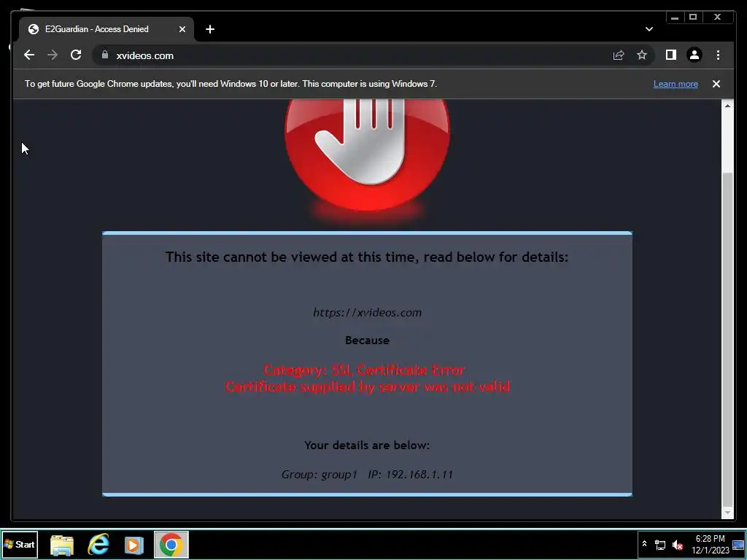This screenshot has height=560, width=747.
Task: Open the network status tray icon
Action: tap(659, 544)
